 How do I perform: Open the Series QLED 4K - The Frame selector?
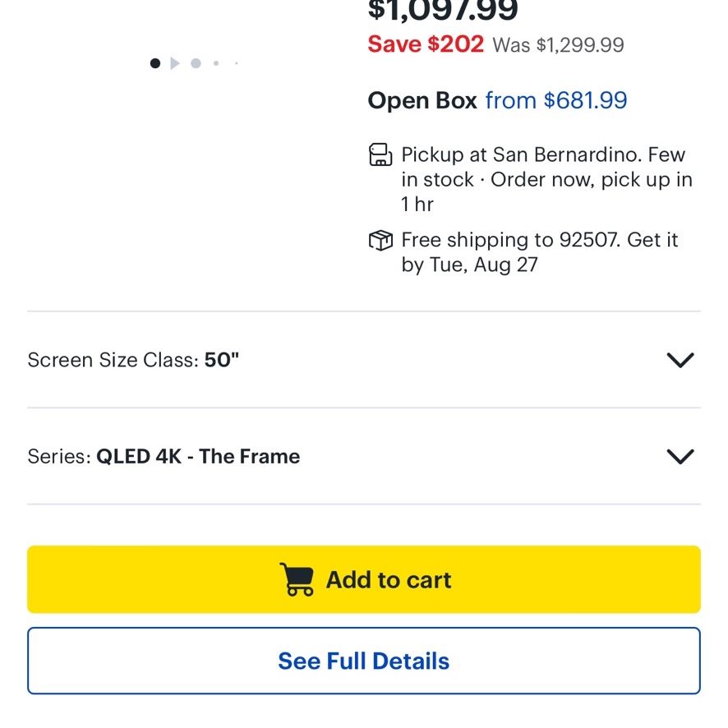pyautogui.click(x=364, y=456)
